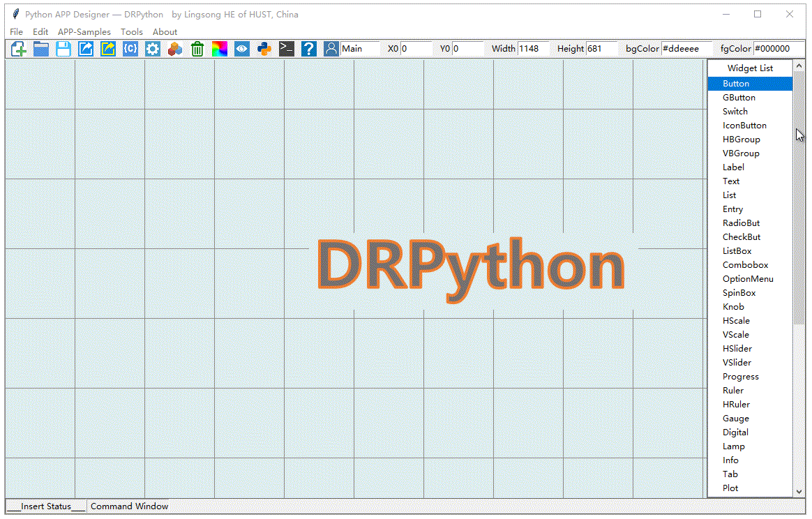Open the Edit menu
Screen dimensions: 812x519
coord(40,31)
